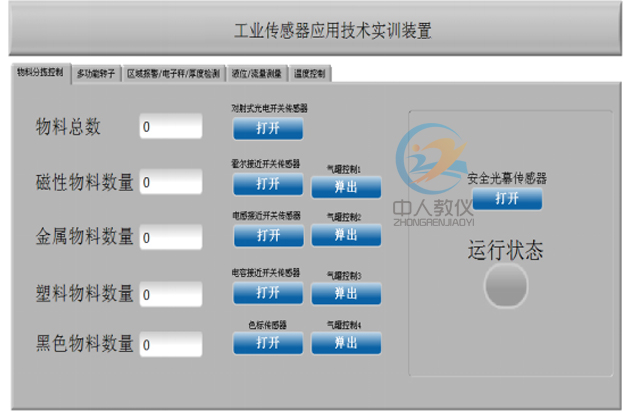Switch to the 多功能转子 tab
This screenshot has width=624, height=411.
[x=96, y=74]
